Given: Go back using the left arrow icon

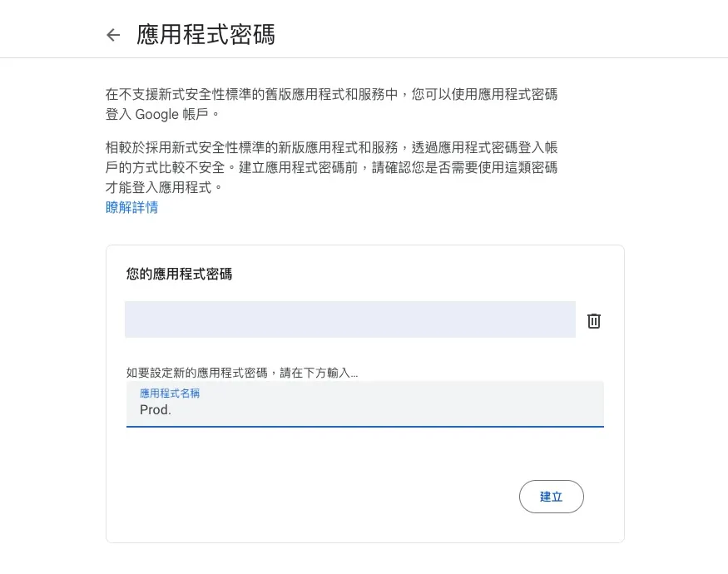Looking at the screenshot, I should [113, 35].
